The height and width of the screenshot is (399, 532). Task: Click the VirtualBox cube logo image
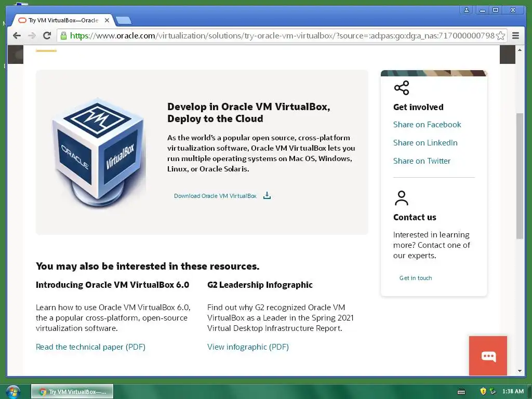(x=99, y=153)
